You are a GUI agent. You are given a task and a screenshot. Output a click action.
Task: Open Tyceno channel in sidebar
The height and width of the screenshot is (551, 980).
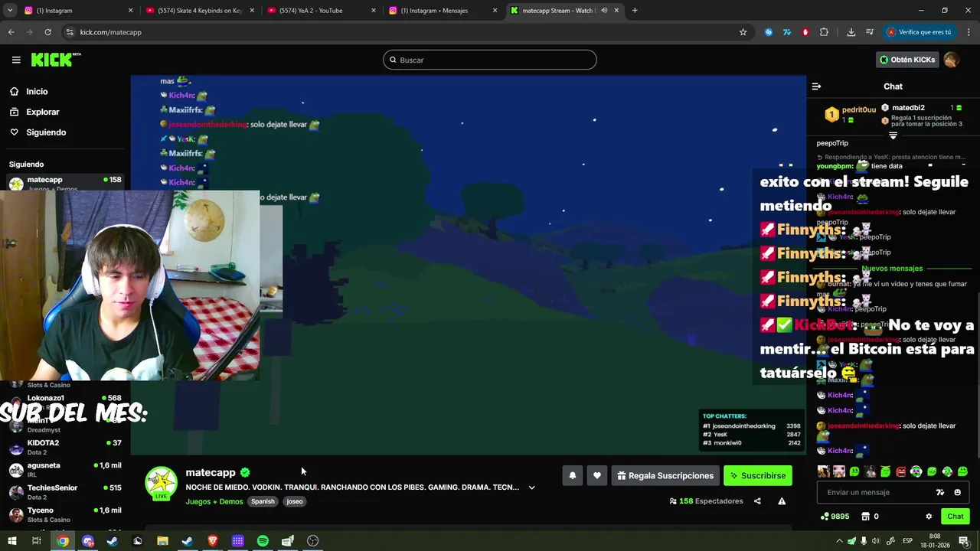pyautogui.click(x=65, y=514)
